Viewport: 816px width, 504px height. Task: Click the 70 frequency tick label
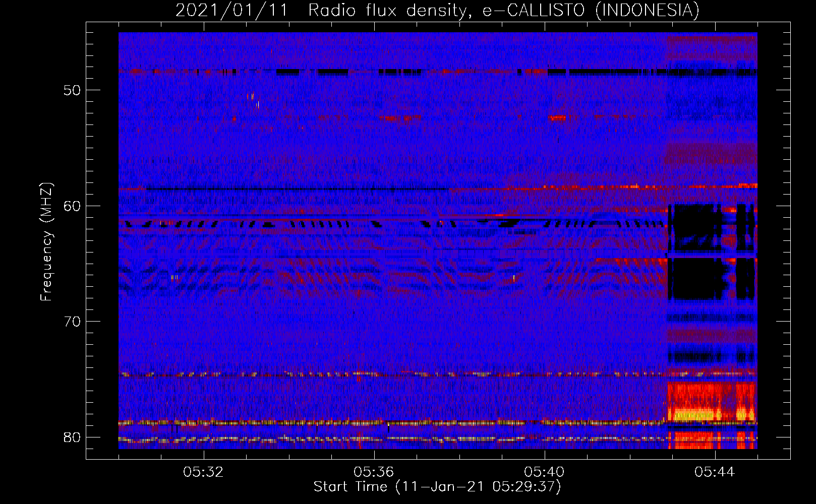72,322
